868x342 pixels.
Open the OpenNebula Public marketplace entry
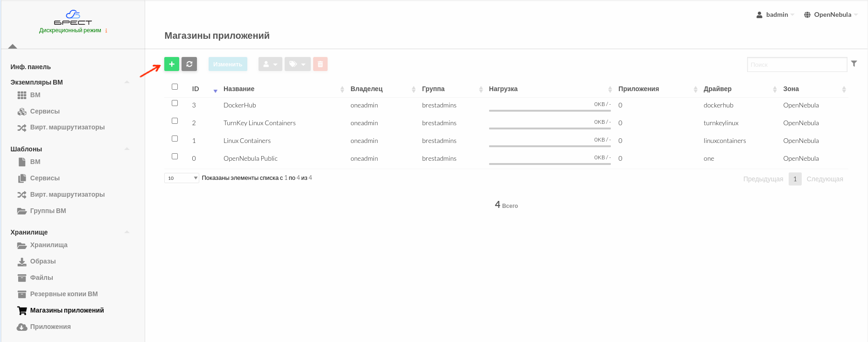250,158
